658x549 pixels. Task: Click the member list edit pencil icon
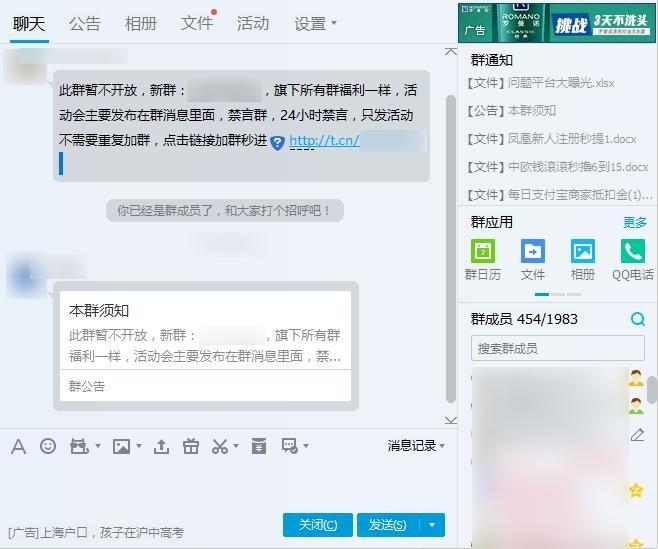click(x=637, y=435)
